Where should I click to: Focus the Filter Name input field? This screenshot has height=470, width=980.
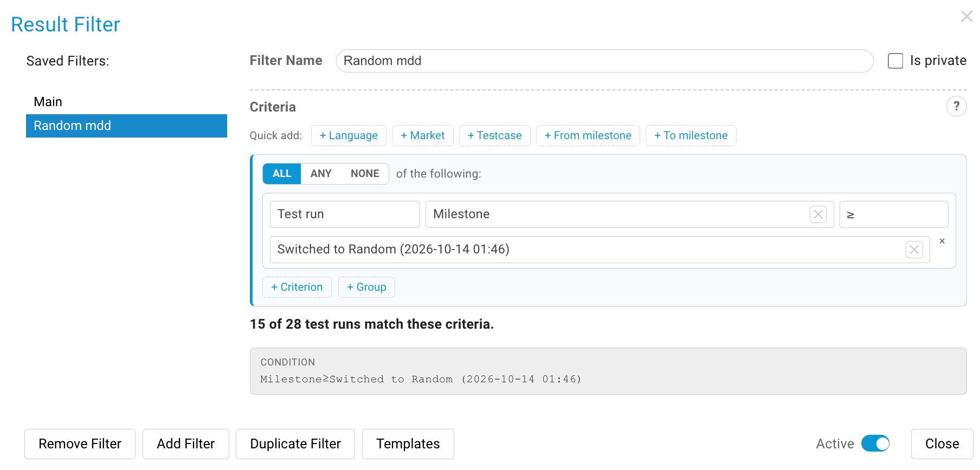tap(604, 61)
